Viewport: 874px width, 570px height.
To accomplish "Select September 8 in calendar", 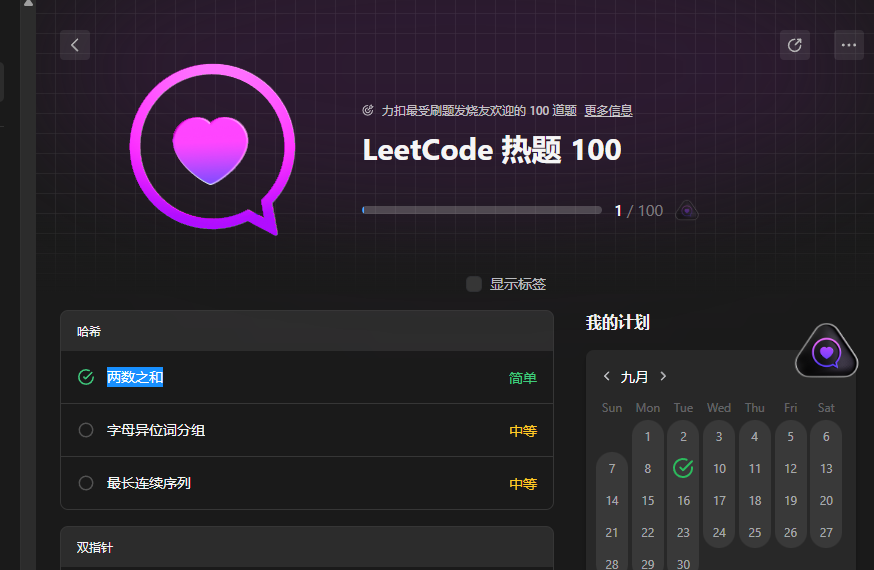I will tap(648, 469).
